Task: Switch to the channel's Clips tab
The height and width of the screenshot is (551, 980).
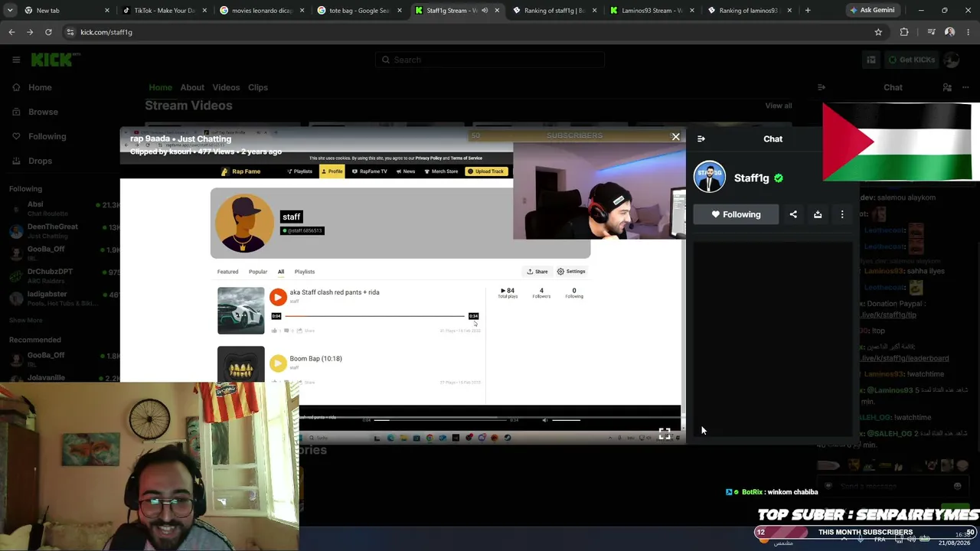Action: pyautogui.click(x=258, y=87)
